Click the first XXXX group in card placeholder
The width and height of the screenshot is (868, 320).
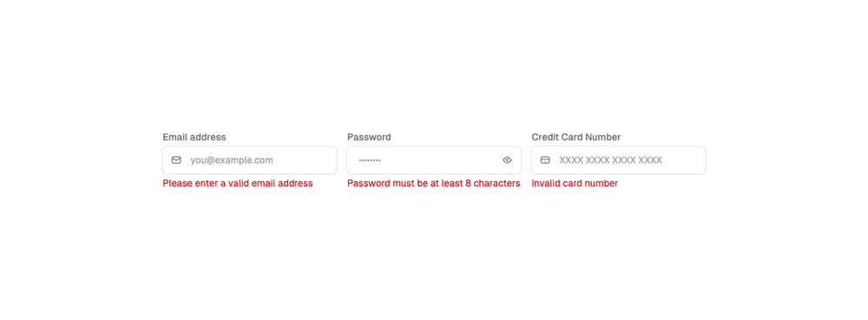571,160
